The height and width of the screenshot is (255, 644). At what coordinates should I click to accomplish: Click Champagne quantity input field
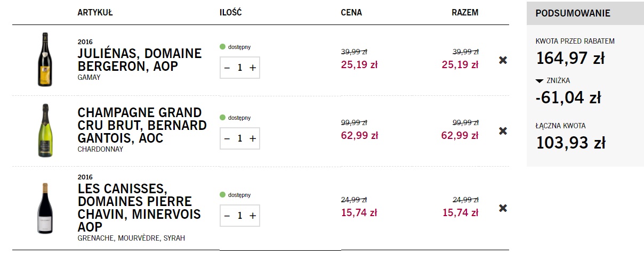point(240,138)
